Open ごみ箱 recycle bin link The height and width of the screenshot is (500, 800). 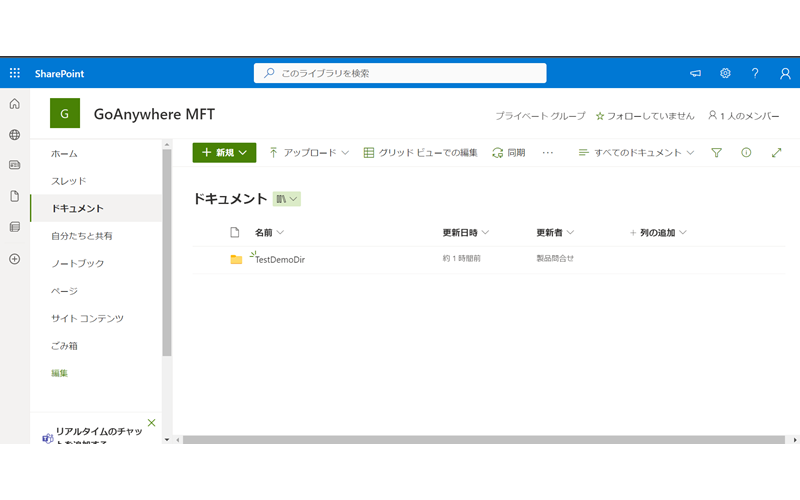64,346
